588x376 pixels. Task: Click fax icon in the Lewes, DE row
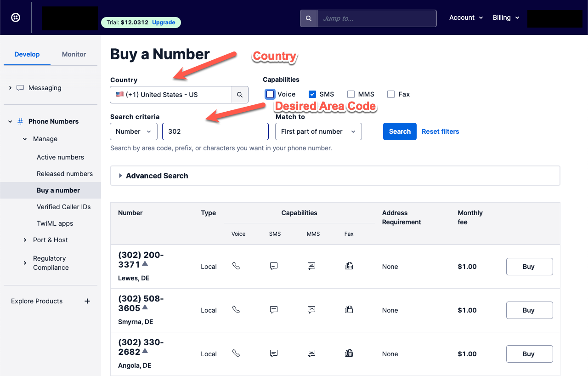[x=349, y=266]
